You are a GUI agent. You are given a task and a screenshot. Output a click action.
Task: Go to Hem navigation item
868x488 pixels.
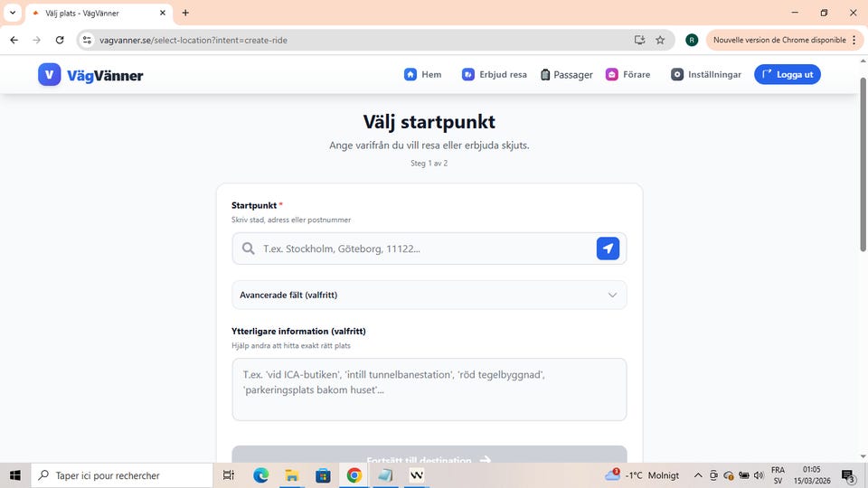coord(422,75)
